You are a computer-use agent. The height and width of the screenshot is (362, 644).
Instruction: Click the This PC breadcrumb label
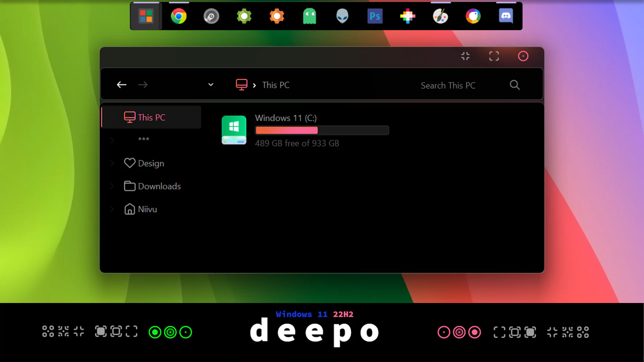(276, 85)
